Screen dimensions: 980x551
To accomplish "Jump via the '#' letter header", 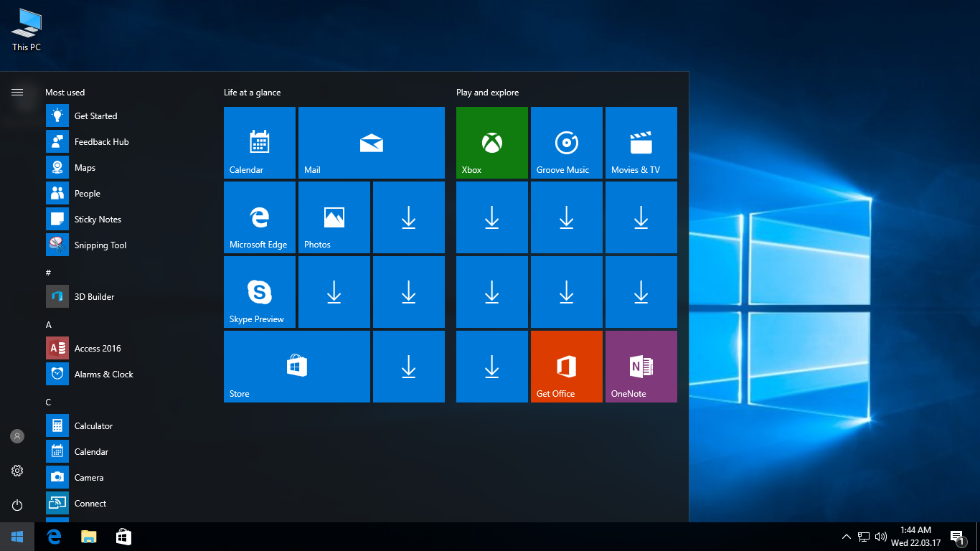I will pos(48,273).
